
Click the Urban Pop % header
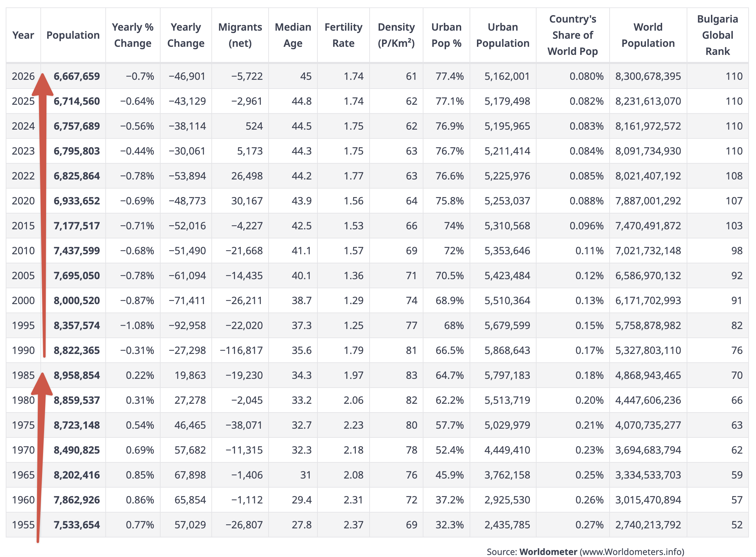446,35
